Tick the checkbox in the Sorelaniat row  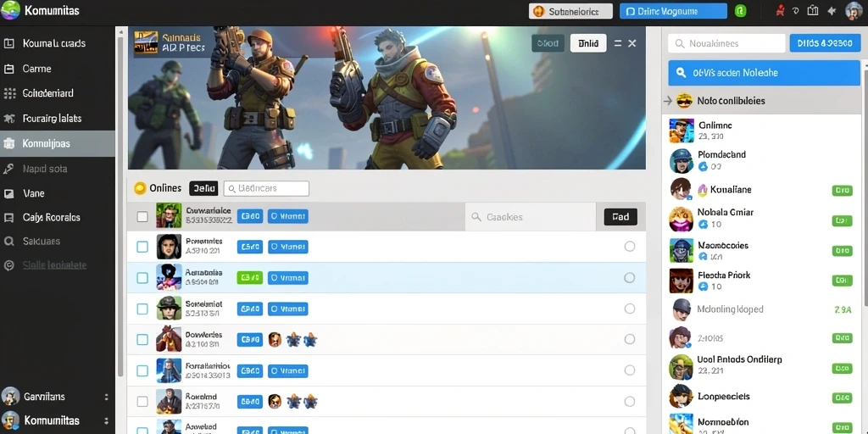(x=142, y=309)
